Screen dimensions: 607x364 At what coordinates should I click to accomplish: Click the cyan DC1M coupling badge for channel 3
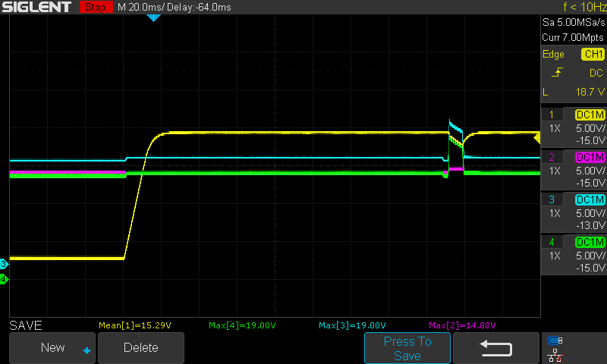tap(590, 199)
